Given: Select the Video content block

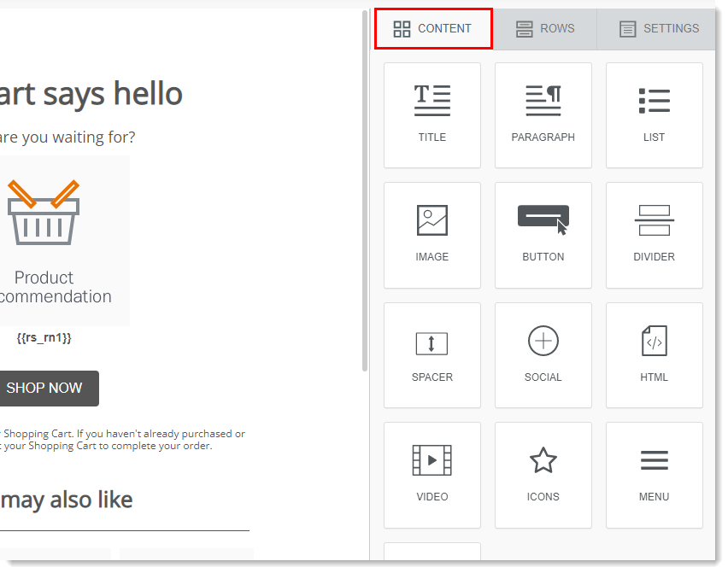Looking at the screenshot, I should 432,475.
